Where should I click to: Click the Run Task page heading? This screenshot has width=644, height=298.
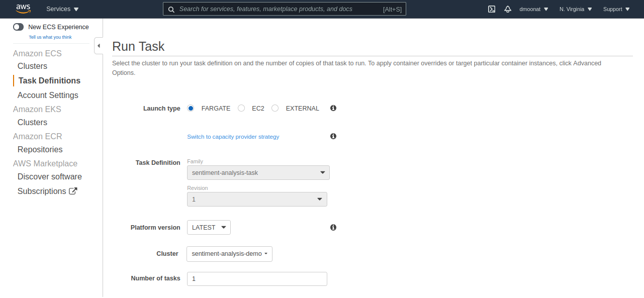(138, 46)
